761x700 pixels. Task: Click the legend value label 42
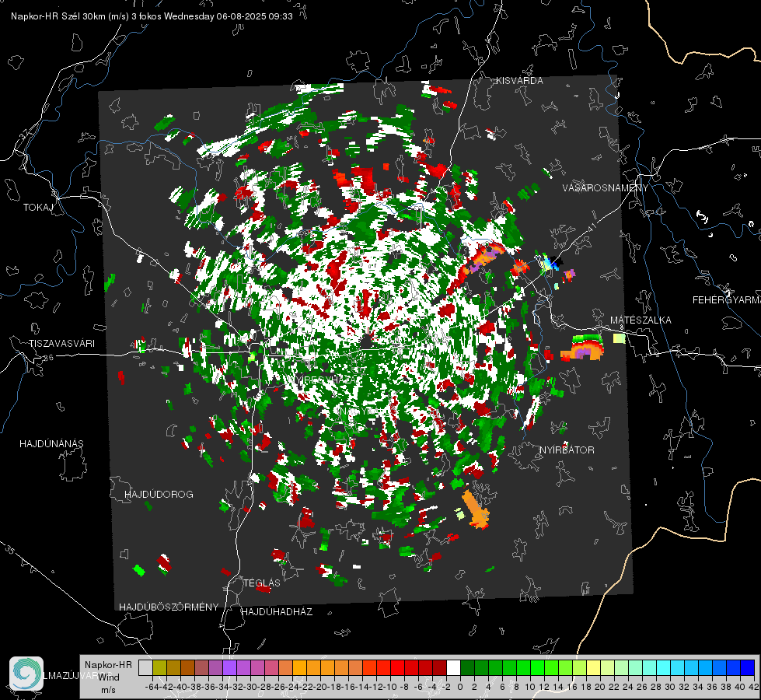pos(753,687)
